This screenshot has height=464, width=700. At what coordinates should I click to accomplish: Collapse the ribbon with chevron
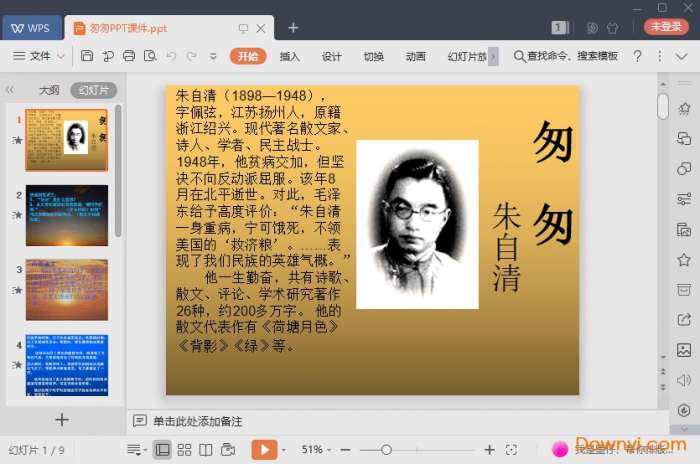point(681,56)
